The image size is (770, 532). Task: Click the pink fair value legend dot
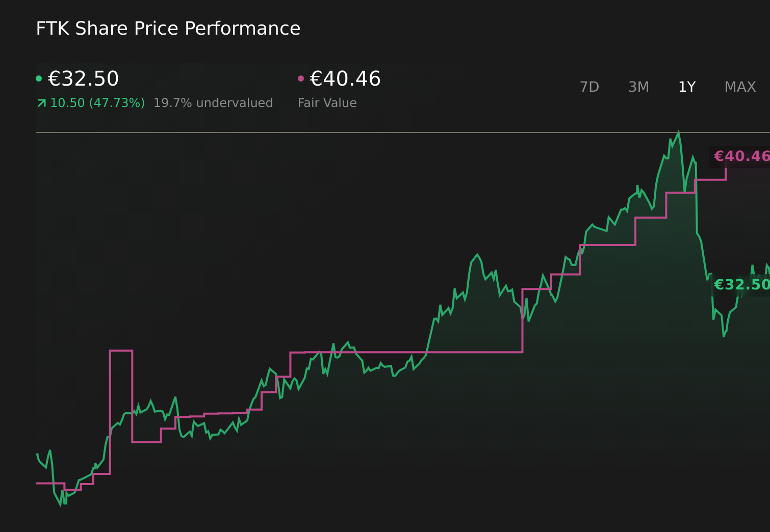click(301, 77)
